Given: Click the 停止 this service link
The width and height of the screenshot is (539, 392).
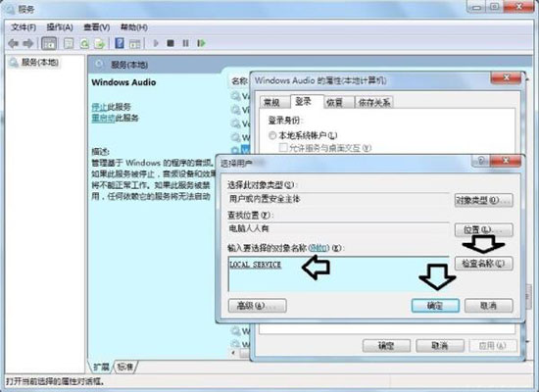Looking at the screenshot, I should coord(99,107).
